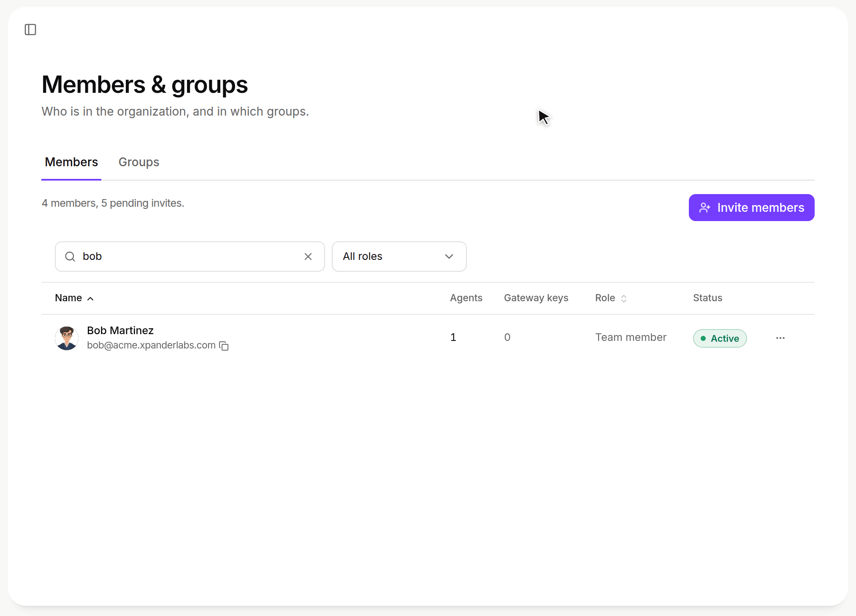
Task: Click the Agents column header
Action: pos(466,298)
